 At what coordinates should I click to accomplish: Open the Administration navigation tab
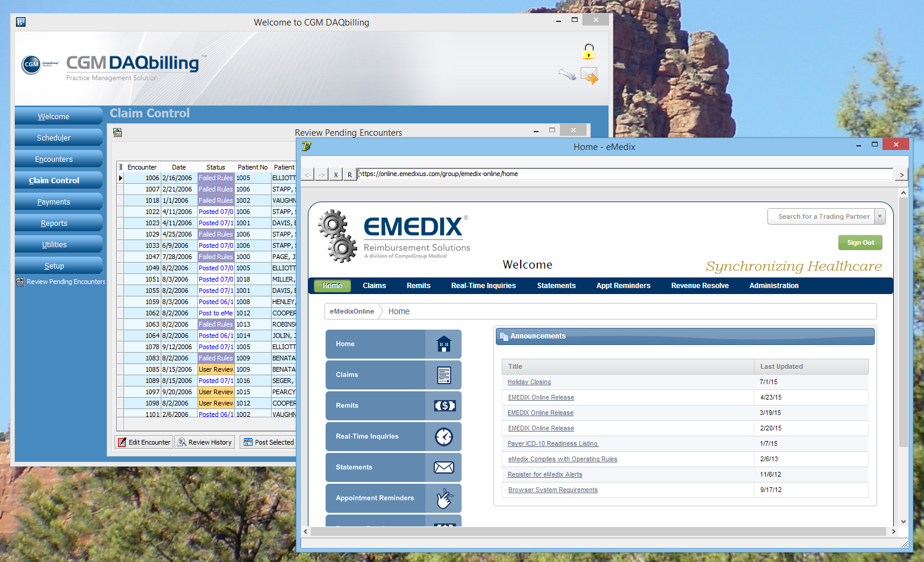[x=774, y=286]
